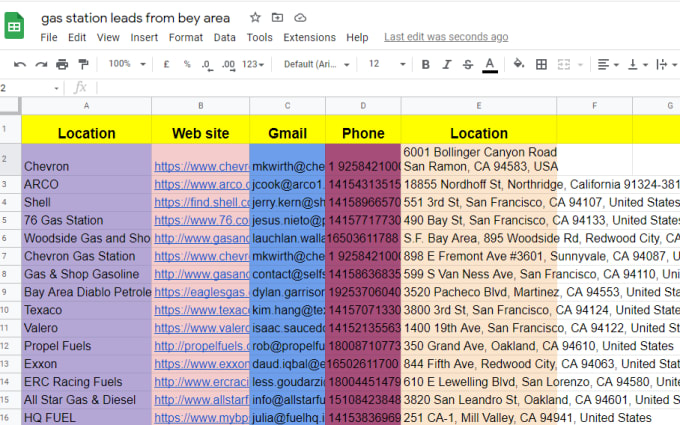Star the spreadsheet document
The width and height of the screenshot is (680, 425).
coord(255,17)
